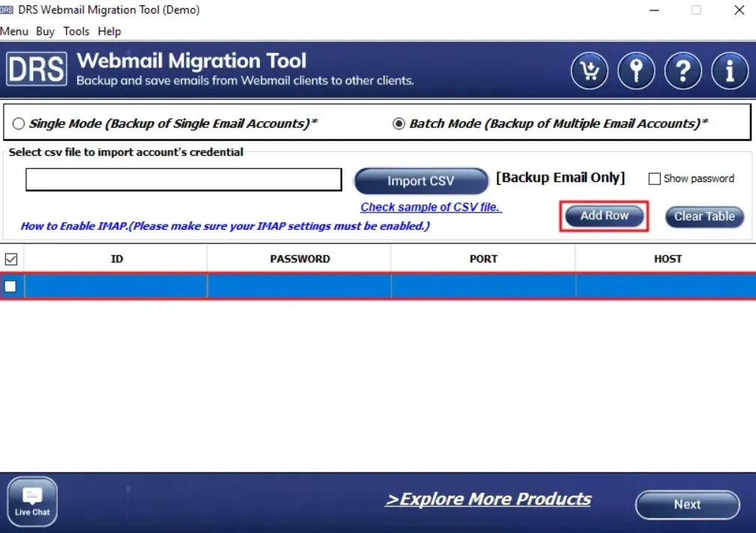Click the CSV file path input field
The width and height of the screenshot is (756, 533).
(184, 180)
